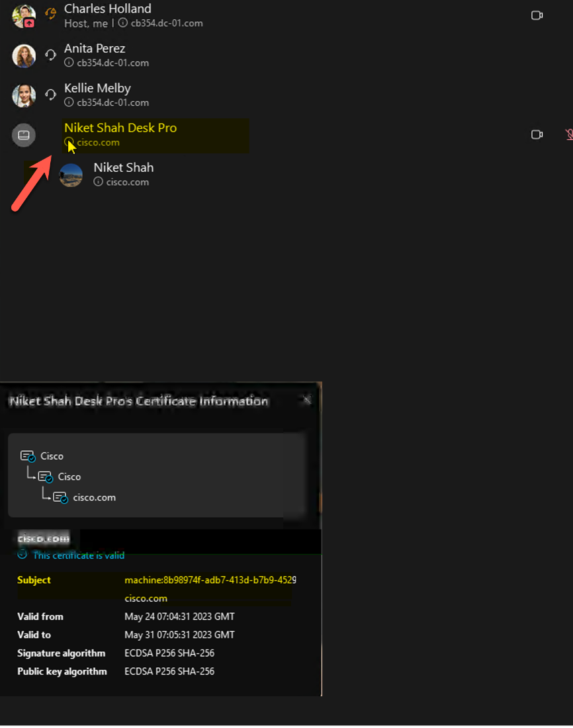573x728 pixels.
Task: Click Niket Shah Desk Pro's video camera icon
Action: (x=537, y=135)
